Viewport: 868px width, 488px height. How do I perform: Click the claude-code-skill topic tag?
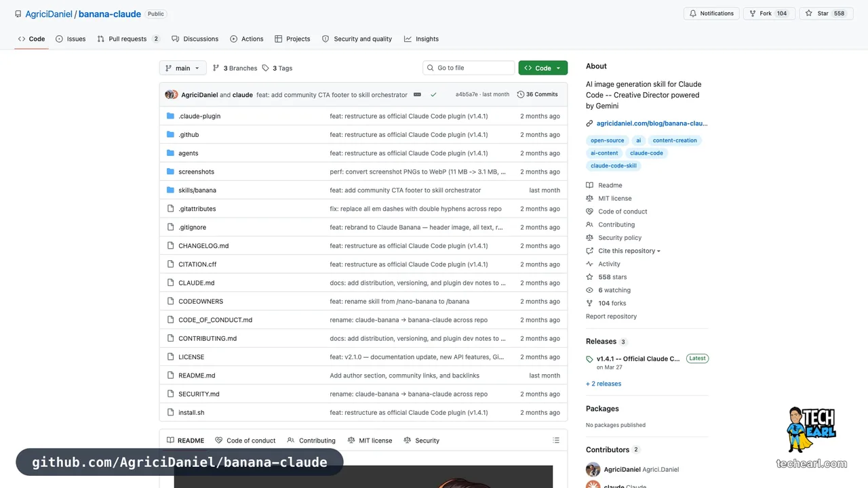click(x=614, y=165)
